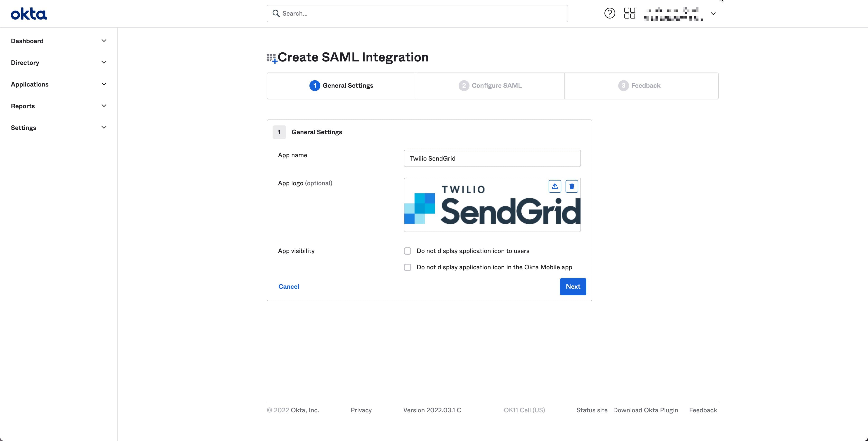Image resolution: width=868 pixels, height=441 pixels.
Task: Open the apps grid icon in header
Action: coord(630,13)
